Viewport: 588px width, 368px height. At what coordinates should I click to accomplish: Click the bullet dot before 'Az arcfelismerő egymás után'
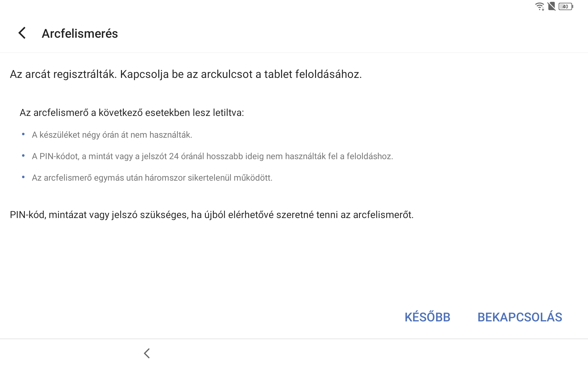pyautogui.click(x=23, y=177)
